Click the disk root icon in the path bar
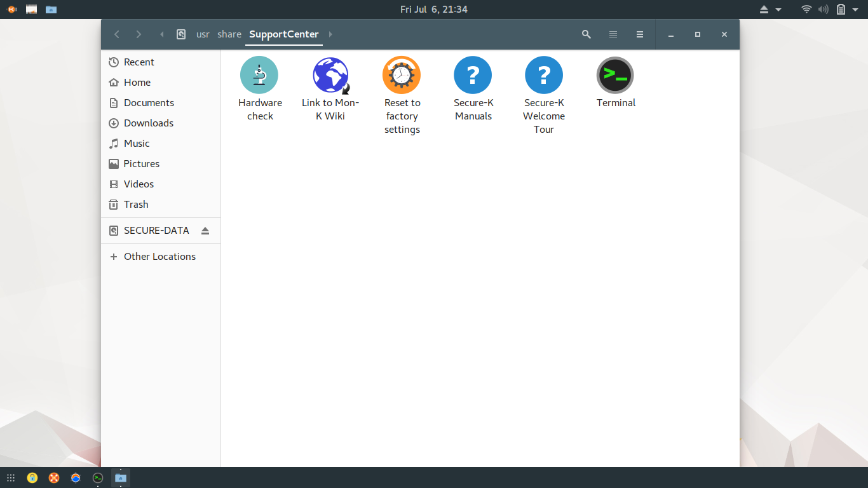 [181, 34]
